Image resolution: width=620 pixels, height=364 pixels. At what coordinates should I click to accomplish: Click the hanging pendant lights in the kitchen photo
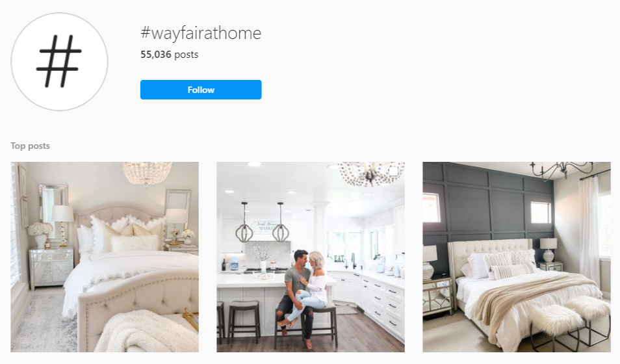[x=263, y=222]
